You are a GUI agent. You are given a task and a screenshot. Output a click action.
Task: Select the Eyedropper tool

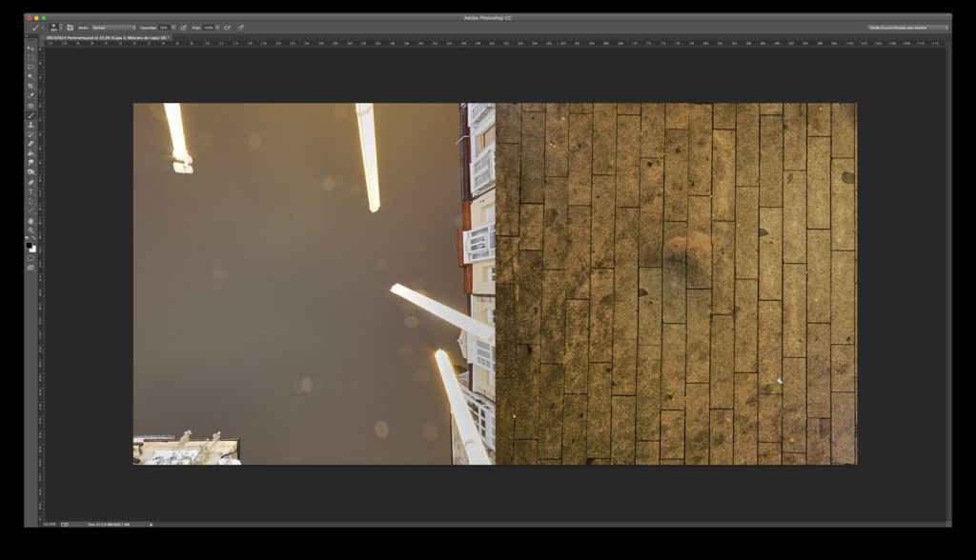click(x=30, y=96)
